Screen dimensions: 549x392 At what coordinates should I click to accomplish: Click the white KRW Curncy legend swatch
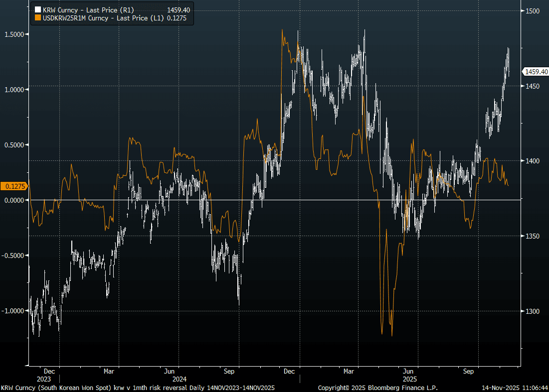[37, 10]
